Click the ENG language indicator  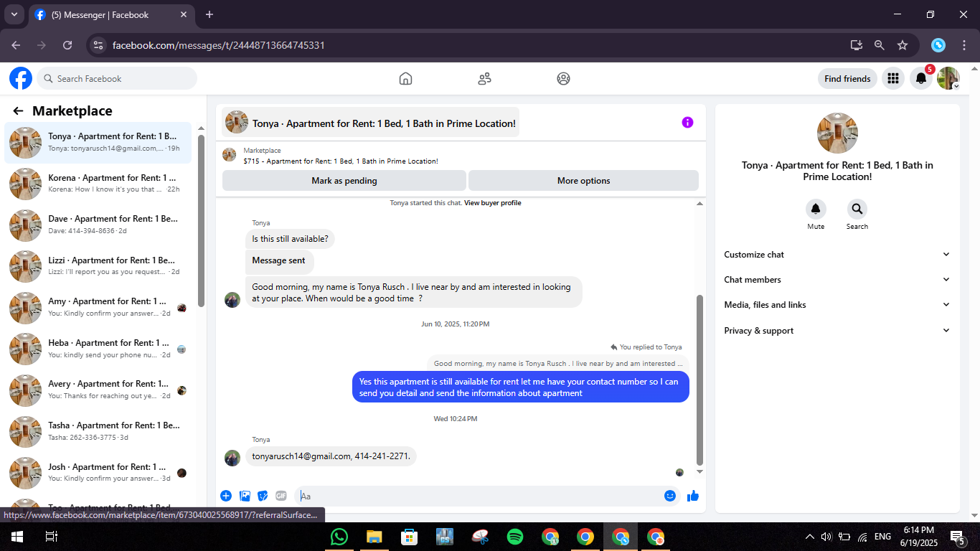pos(882,537)
